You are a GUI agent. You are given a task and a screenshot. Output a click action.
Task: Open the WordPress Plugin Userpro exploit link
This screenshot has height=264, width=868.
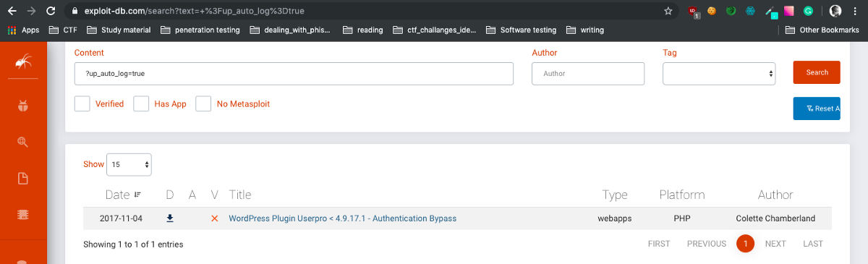coord(343,218)
